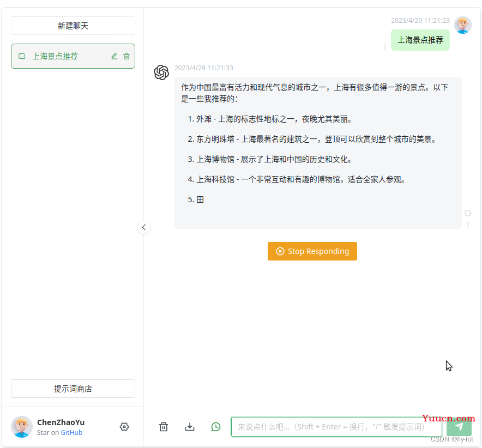Viewport: 482px width, 448px height.
Task: Open the three-dot menu next to the AI reply
Action: [468, 225]
